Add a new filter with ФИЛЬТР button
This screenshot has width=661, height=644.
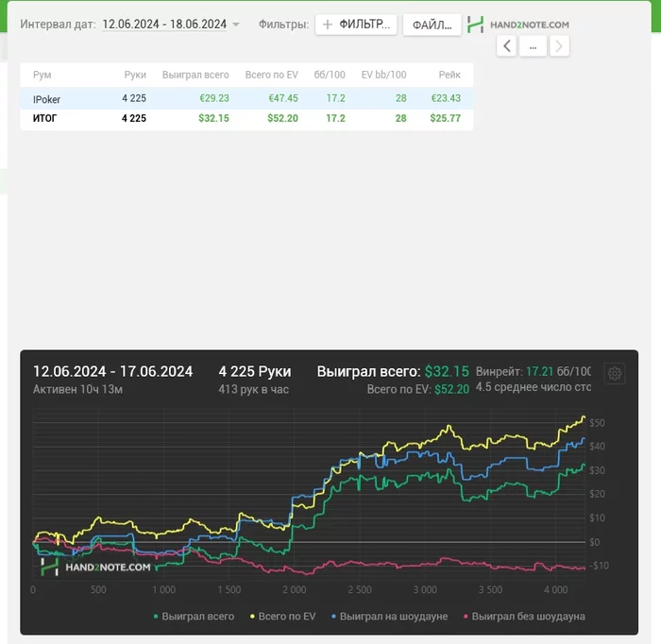pos(356,25)
